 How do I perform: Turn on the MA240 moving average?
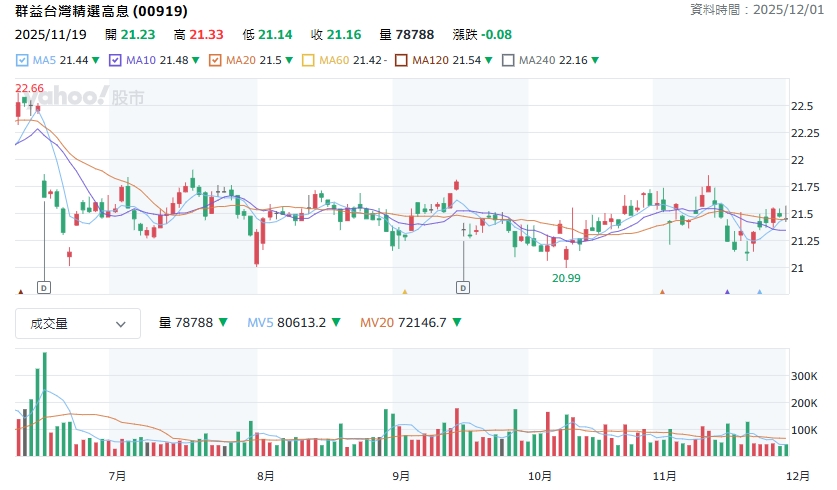coord(508,61)
